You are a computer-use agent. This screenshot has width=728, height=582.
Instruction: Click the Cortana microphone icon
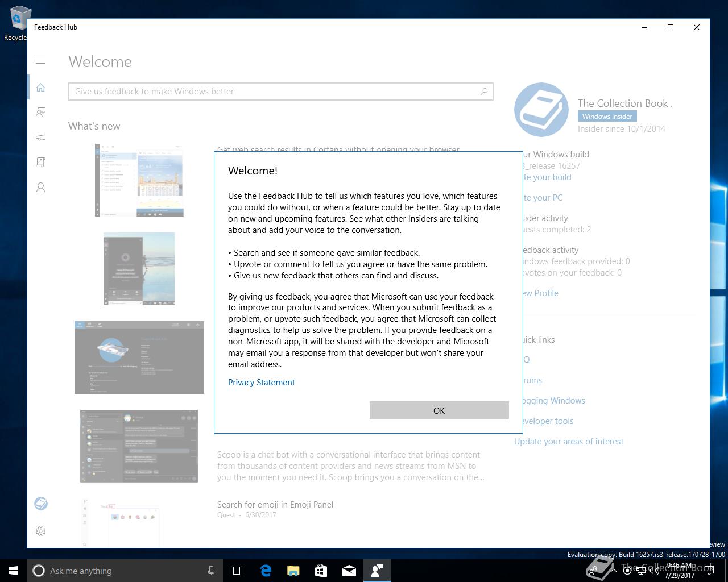point(211,571)
